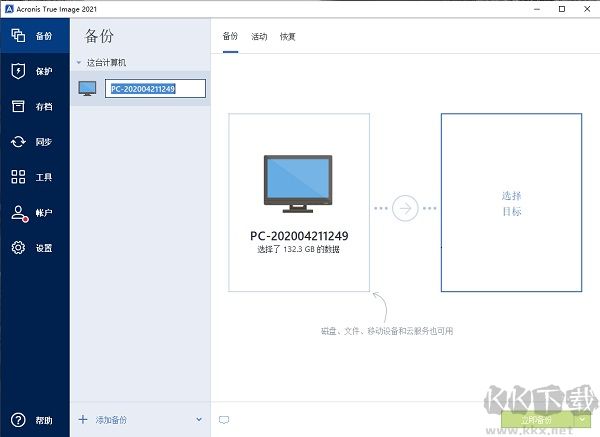The image size is (600, 437).
Task: Click the 帐户 sidebar label
Action: (x=44, y=212)
